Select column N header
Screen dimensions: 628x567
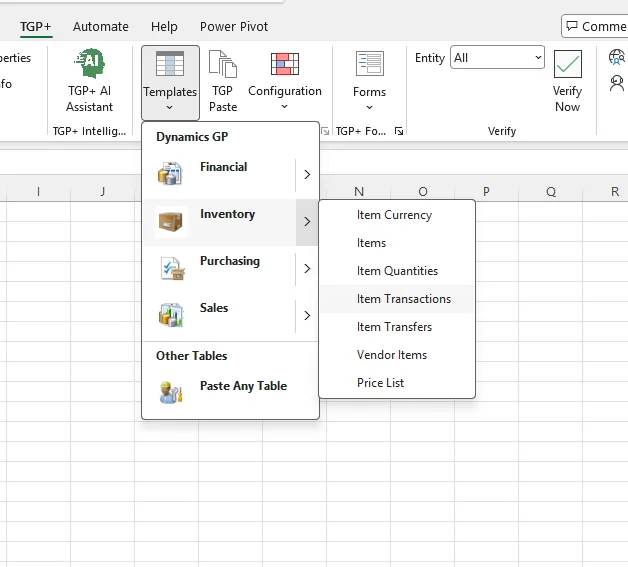tap(359, 192)
